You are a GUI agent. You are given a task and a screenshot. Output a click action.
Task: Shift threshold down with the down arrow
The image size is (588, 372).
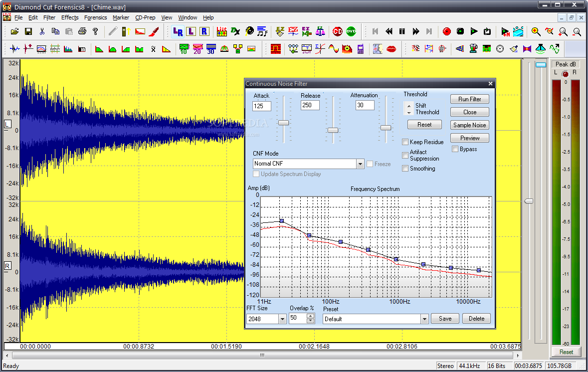pyautogui.click(x=409, y=113)
